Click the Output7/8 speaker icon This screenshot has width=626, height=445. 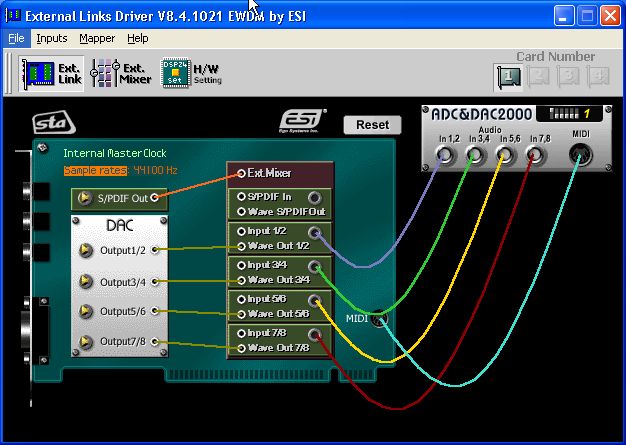coord(85,342)
